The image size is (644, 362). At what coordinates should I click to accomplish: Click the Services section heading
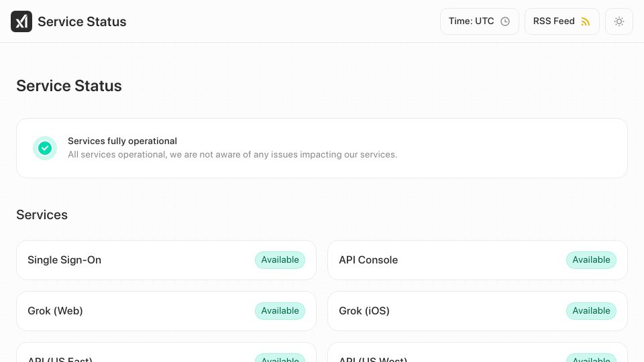click(42, 215)
